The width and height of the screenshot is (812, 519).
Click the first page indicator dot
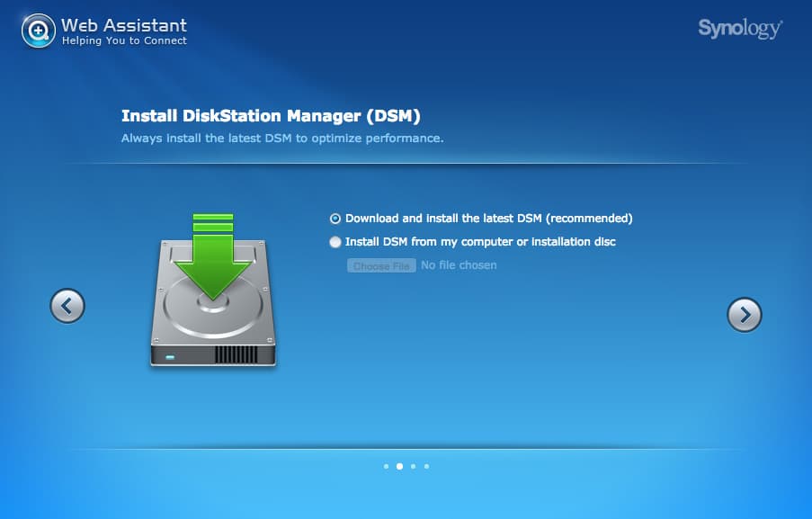coord(386,466)
